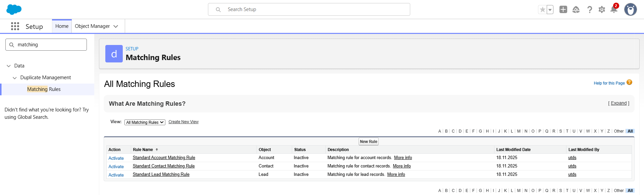Filter by letter A in top alphabet bar
Image resolution: width=644 pixels, height=195 pixels.
pyautogui.click(x=440, y=131)
